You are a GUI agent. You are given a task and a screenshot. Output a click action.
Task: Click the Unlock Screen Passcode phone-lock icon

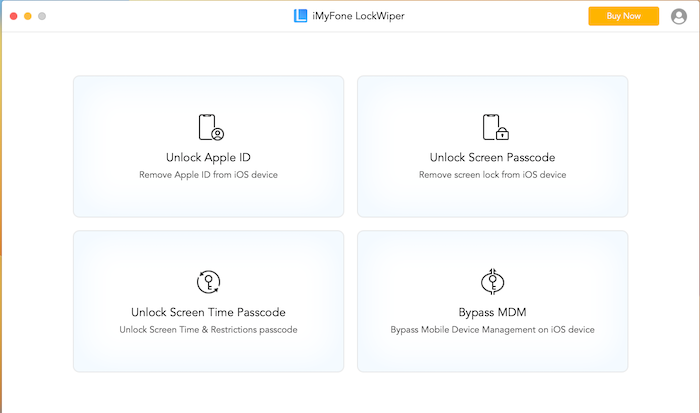click(496, 127)
